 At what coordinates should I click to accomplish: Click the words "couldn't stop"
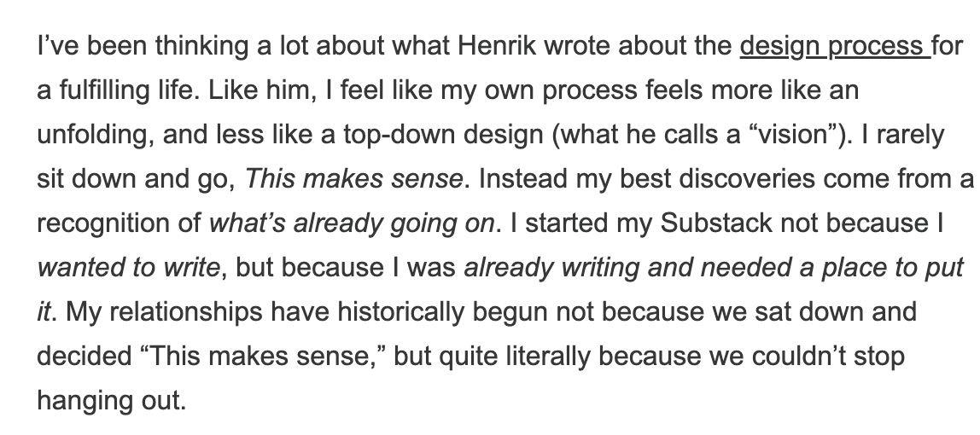click(828, 357)
